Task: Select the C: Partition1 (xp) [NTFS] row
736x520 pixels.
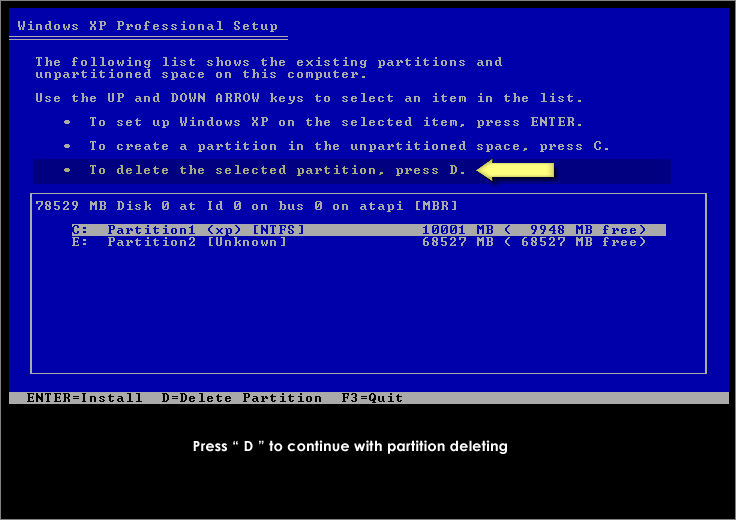Action: point(368,230)
